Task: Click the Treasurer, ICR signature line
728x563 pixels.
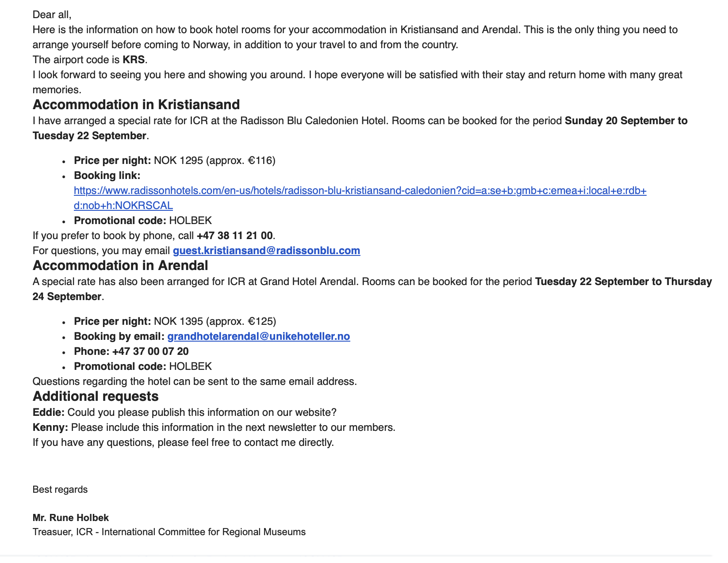Action: click(x=169, y=532)
